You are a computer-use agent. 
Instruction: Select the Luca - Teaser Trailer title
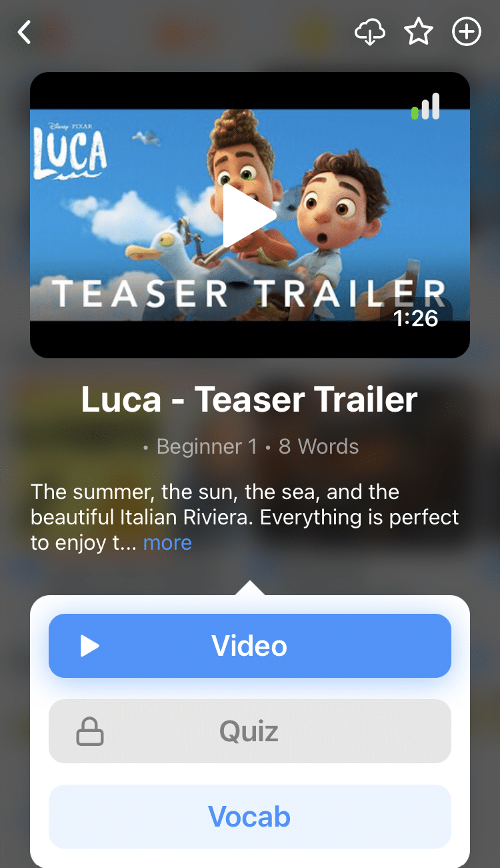(249, 399)
